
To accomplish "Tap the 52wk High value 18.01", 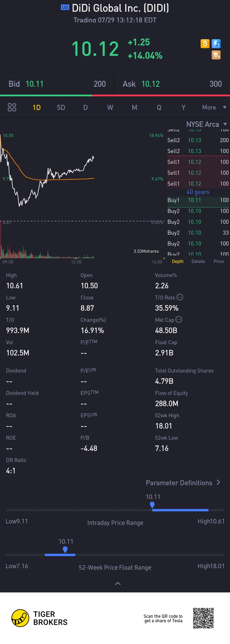I will click(164, 426).
